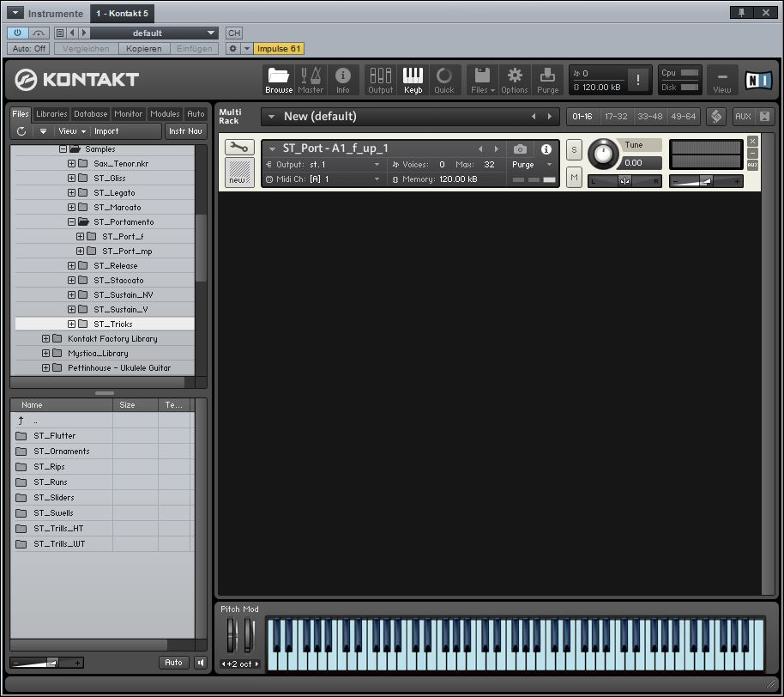The width and height of the screenshot is (784, 697).
Task: Toggle the CH channel editor button
Action: [234, 33]
